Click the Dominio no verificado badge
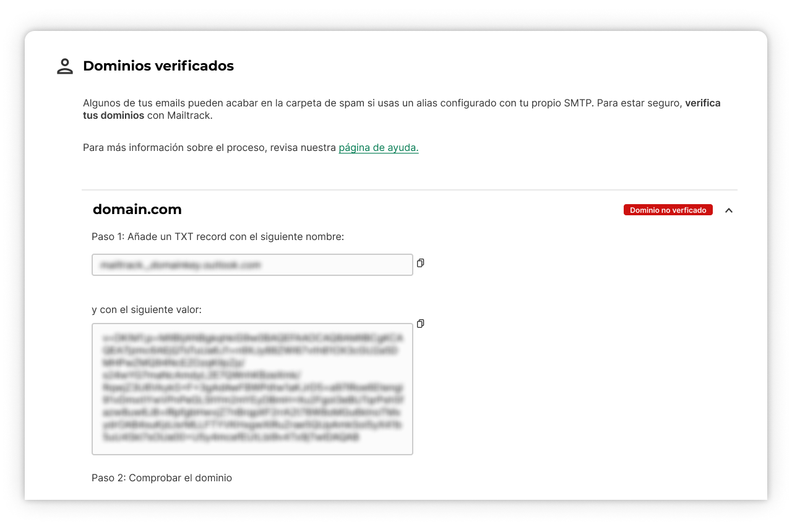Image resolution: width=792 pixels, height=532 pixels. tap(668, 210)
